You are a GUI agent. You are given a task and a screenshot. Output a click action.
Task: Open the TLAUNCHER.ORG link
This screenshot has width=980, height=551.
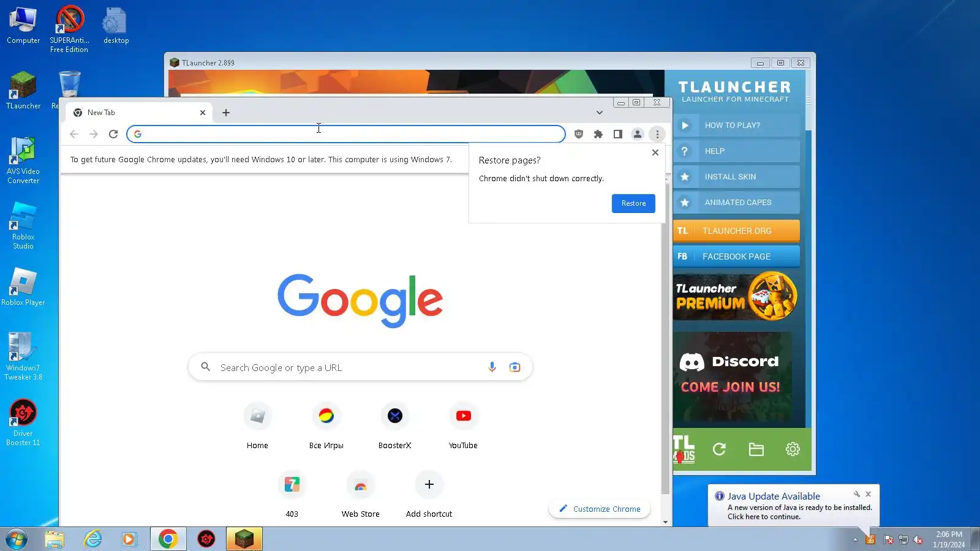[x=737, y=231]
